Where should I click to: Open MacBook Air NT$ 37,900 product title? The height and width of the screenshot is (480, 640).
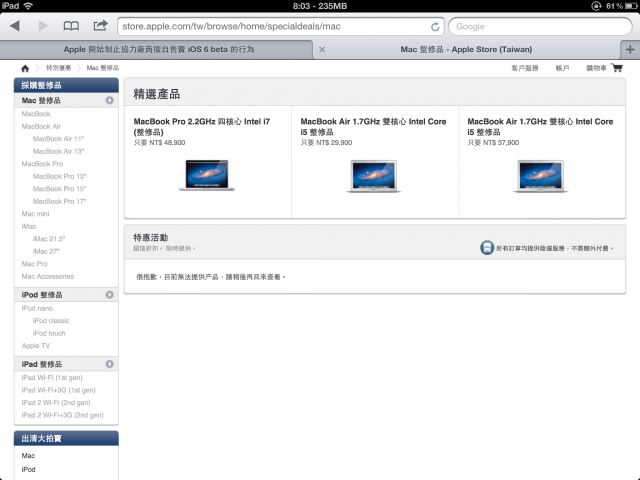point(540,127)
